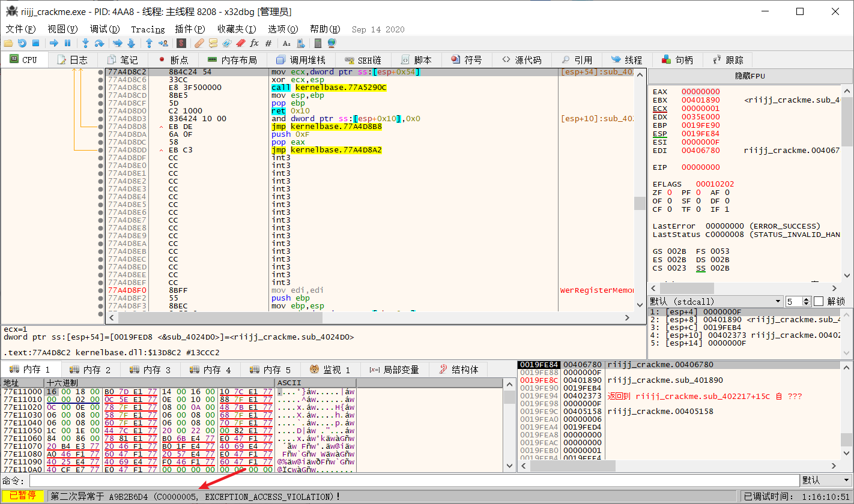Open the Patches bandage icon
Screen dimensions: 854x504
coord(199,43)
